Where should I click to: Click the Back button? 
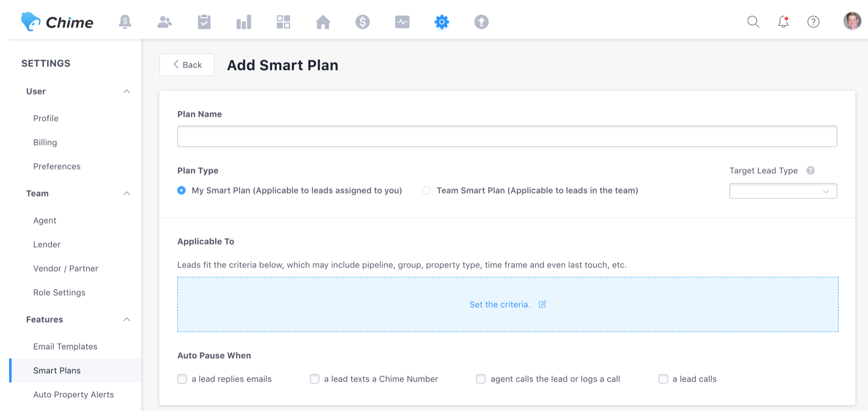pos(187,65)
